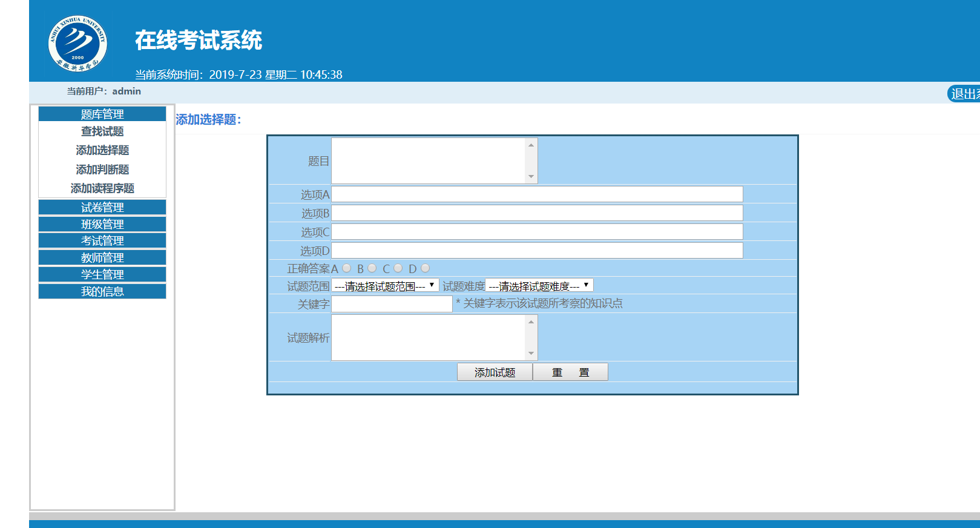Choose answer D radio button

coord(425,268)
